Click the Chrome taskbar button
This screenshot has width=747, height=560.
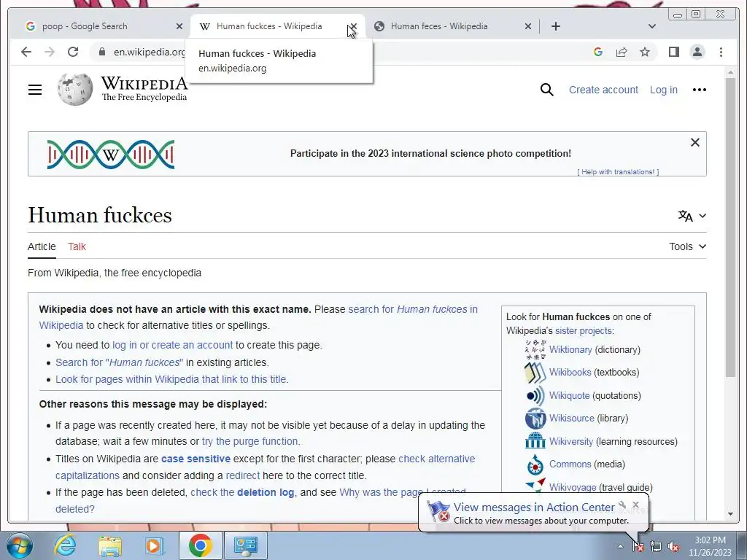pos(200,545)
